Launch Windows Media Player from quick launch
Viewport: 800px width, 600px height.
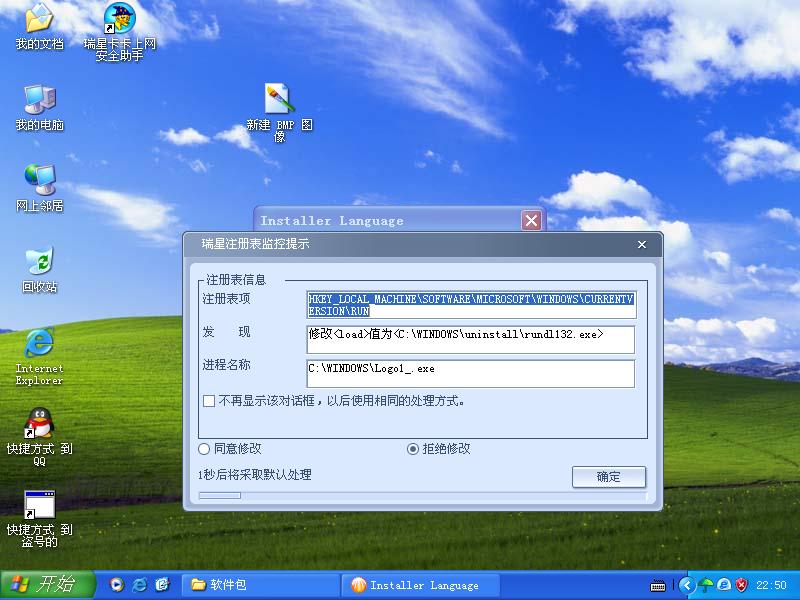117,585
